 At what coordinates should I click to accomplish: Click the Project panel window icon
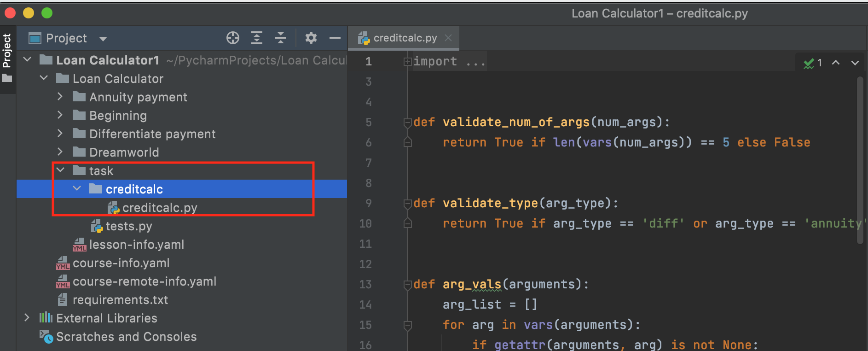coord(35,38)
